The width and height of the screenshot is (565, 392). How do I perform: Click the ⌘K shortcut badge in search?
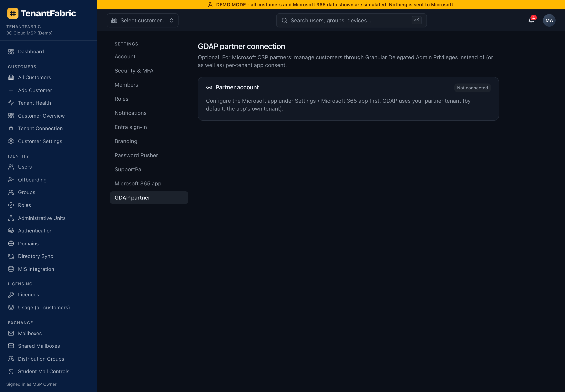[x=416, y=20]
